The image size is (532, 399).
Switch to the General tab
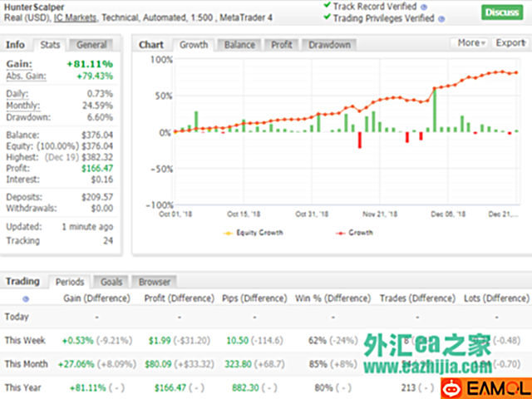(x=91, y=45)
